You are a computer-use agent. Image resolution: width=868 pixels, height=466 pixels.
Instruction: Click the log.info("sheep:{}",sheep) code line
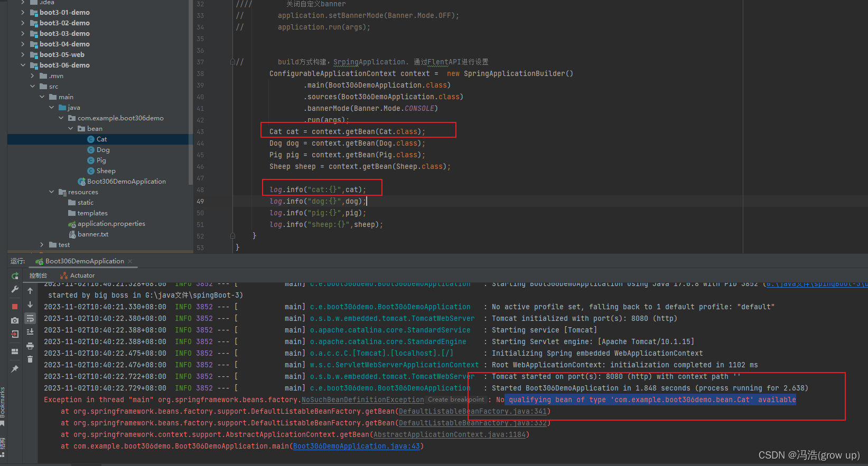click(x=326, y=224)
